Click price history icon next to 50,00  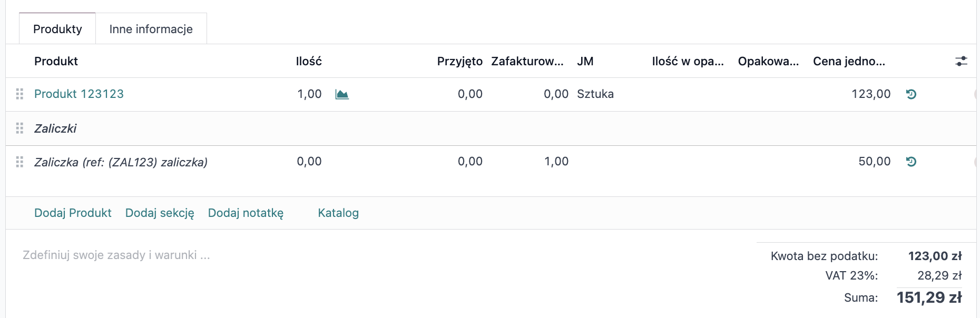911,162
